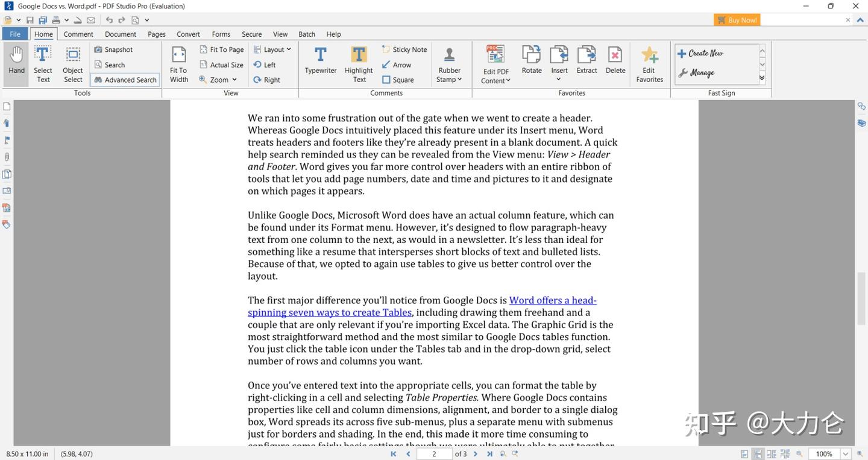Open the Pages thumbnail panel

7,107
